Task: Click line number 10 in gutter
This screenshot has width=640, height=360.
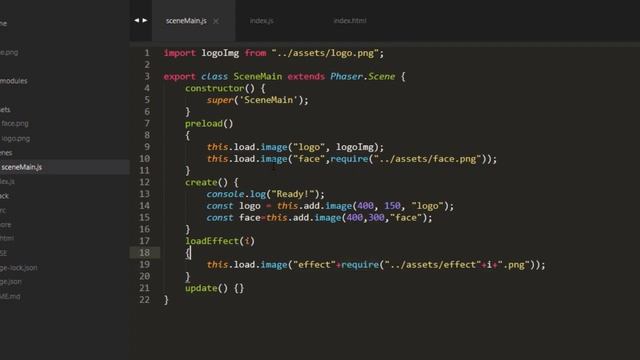Action: (x=144, y=159)
